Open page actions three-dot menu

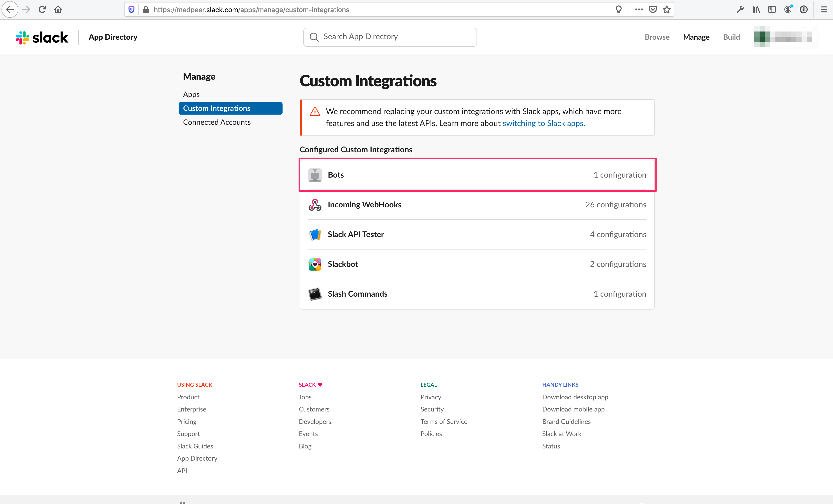(639, 9)
